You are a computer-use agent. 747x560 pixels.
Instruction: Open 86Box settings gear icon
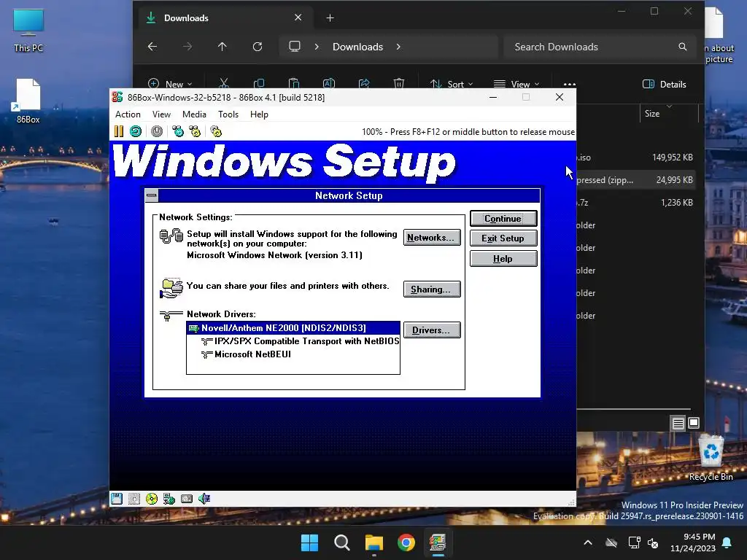pos(216,131)
